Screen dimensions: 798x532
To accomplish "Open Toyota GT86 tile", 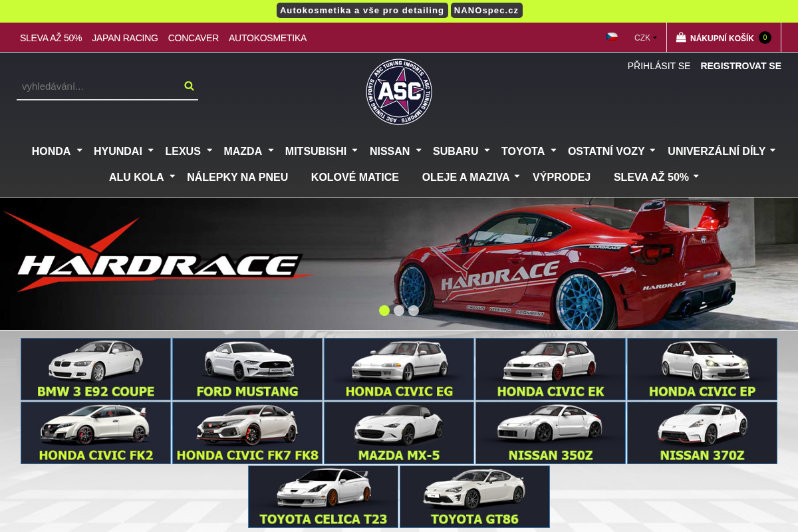I will click(x=475, y=497).
